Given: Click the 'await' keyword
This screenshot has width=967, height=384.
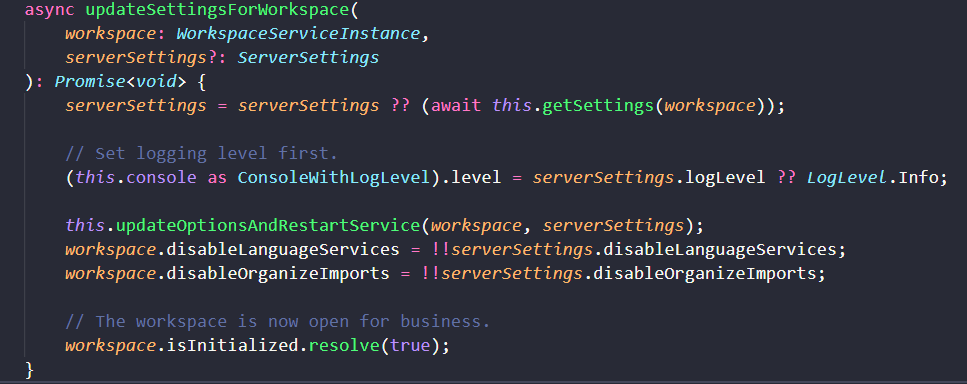Looking at the screenshot, I should tap(456, 105).
